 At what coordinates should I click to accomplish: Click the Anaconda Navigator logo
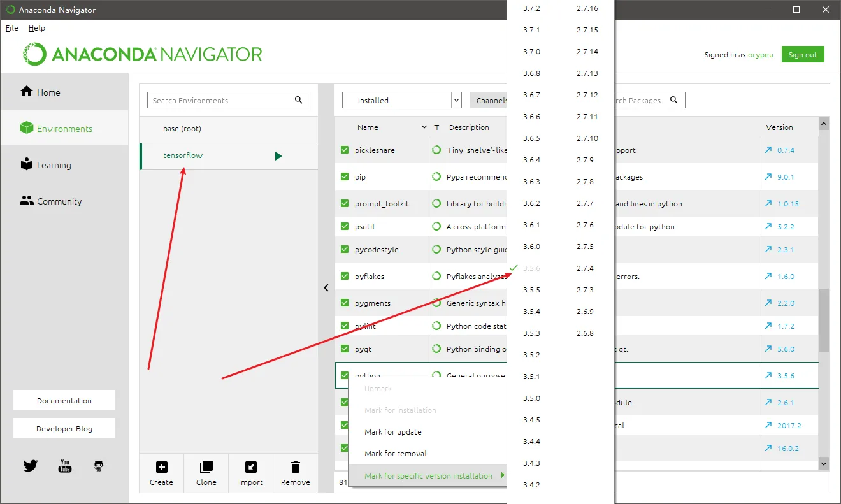point(143,54)
